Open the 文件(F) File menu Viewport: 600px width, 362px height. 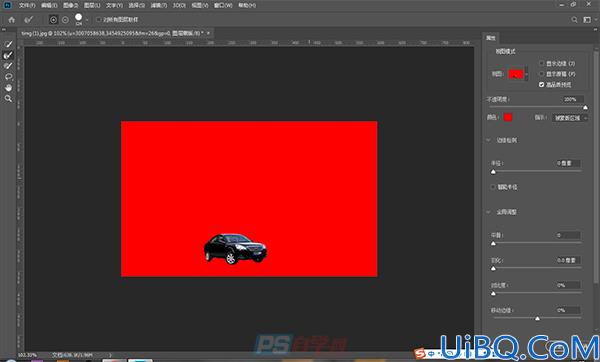27,5
